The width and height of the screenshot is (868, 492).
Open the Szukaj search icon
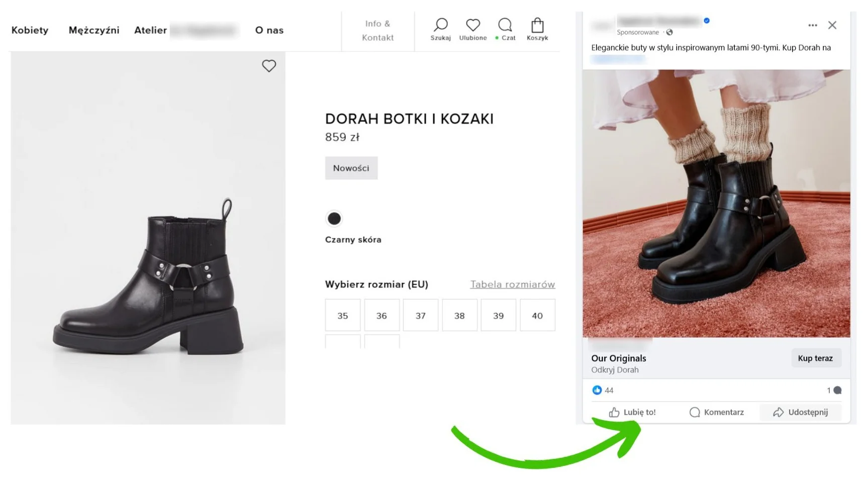pyautogui.click(x=440, y=29)
